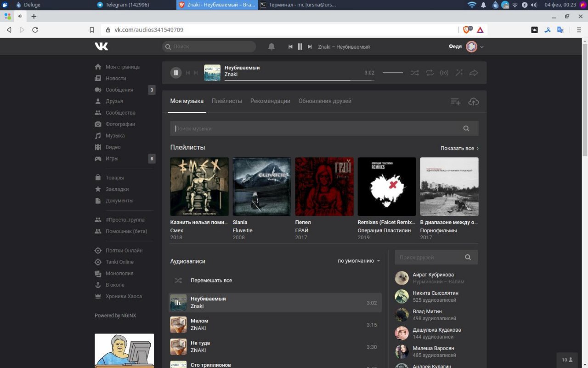
Task: Open the Slania album by Eluveitie
Action: pos(262,187)
